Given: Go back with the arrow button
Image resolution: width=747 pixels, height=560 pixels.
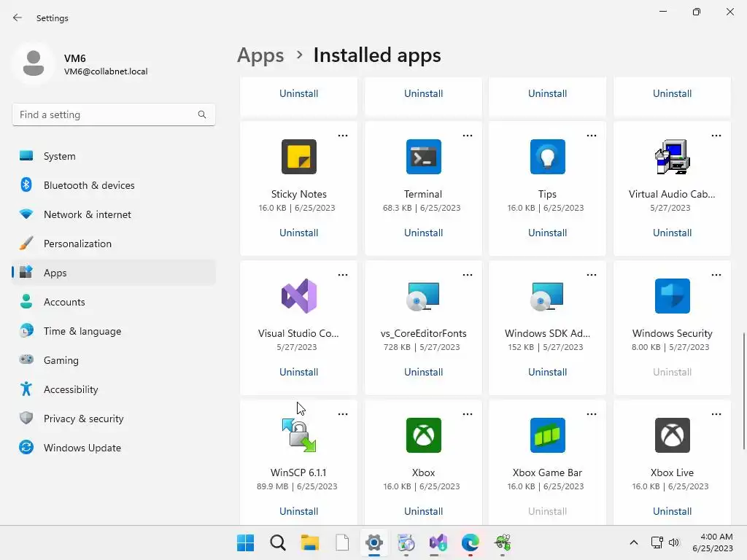Looking at the screenshot, I should pyautogui.click(x=18, y=17).
